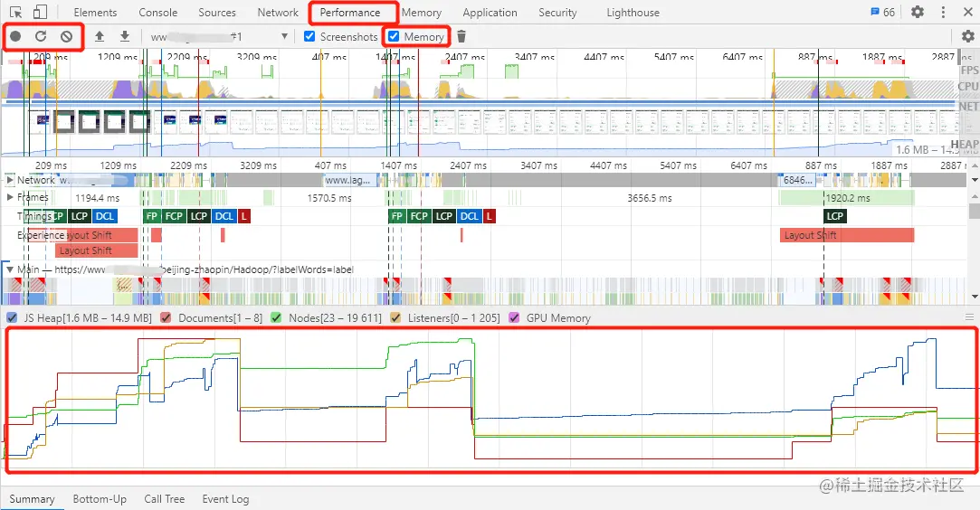Toggle the purple GPU Memory swatch

point(514,317)
